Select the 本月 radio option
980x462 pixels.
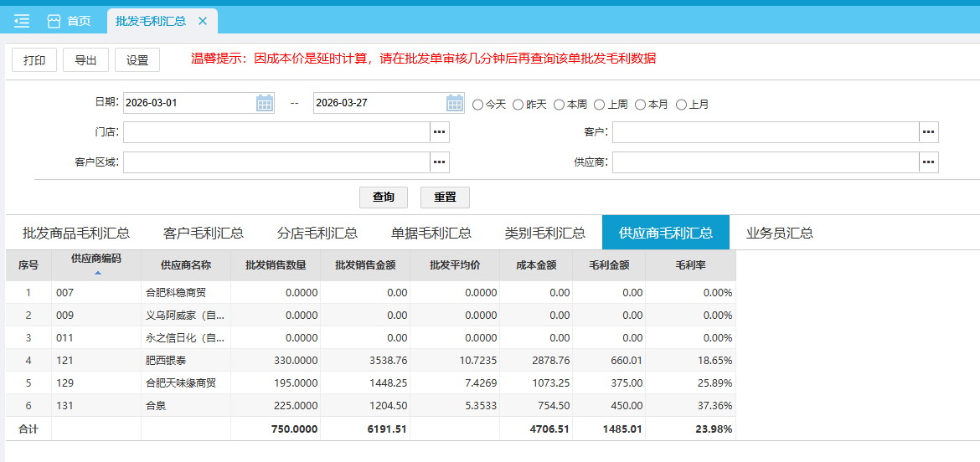(x=641, y=105)
